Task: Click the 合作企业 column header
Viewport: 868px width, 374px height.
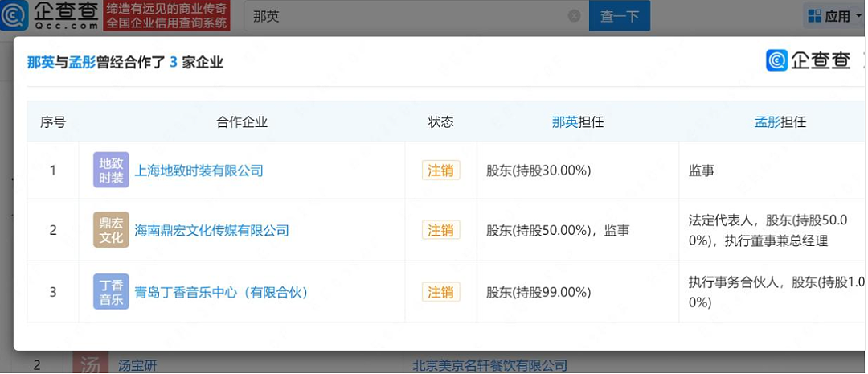Action: (x=242, y=122)
